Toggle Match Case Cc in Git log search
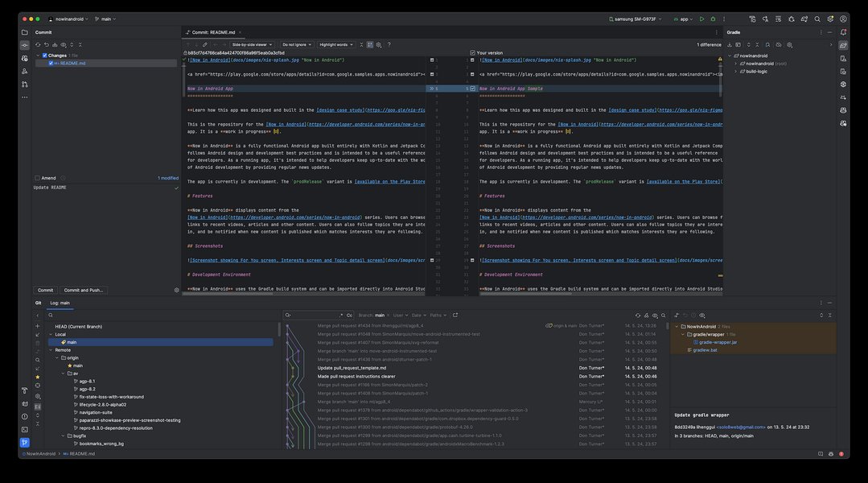 click(x=349, y=316)
